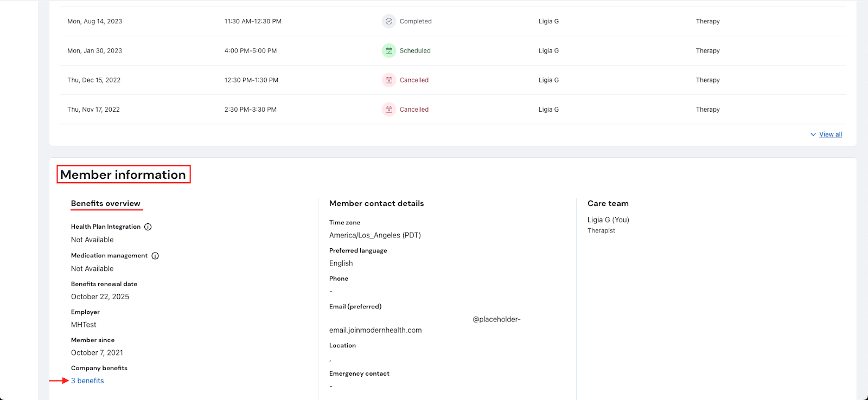Open Medication management info tooltip icon

coord(155,256)
